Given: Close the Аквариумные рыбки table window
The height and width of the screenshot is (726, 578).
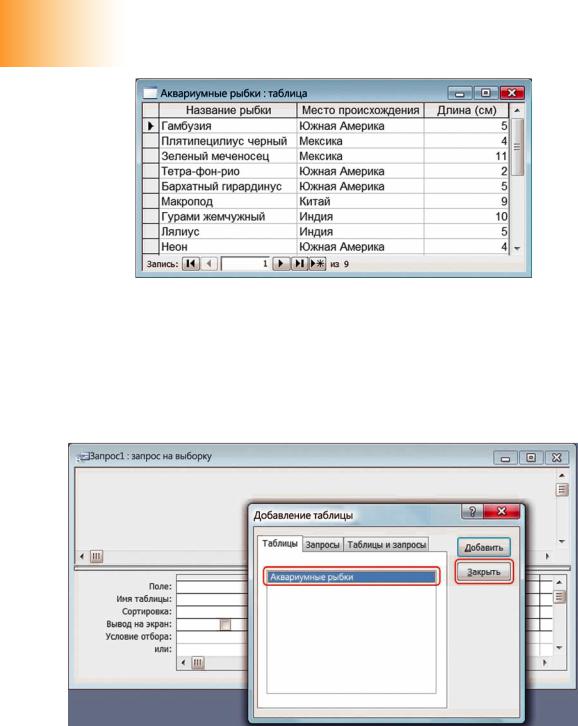Looking at the screenshot, I should click(x=512, y=94).
